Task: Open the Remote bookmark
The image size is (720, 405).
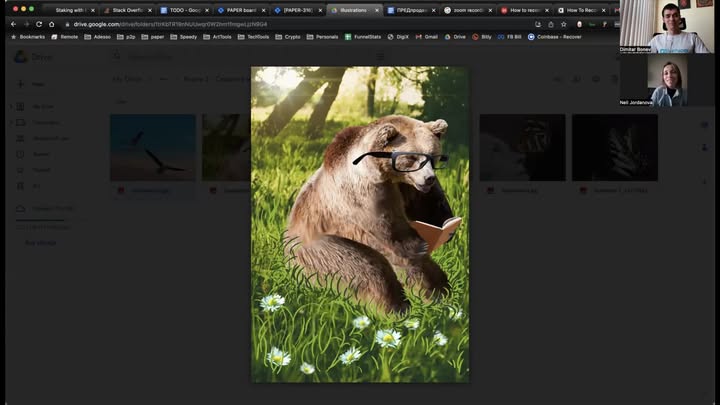Action: [x=65, y=37]
